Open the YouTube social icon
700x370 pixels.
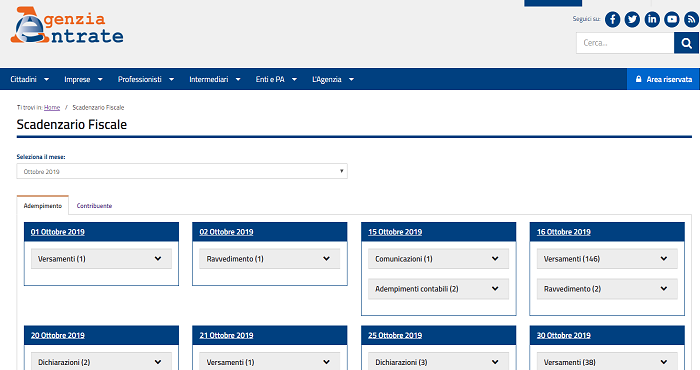pyautogui.click(x=671, y=20)
